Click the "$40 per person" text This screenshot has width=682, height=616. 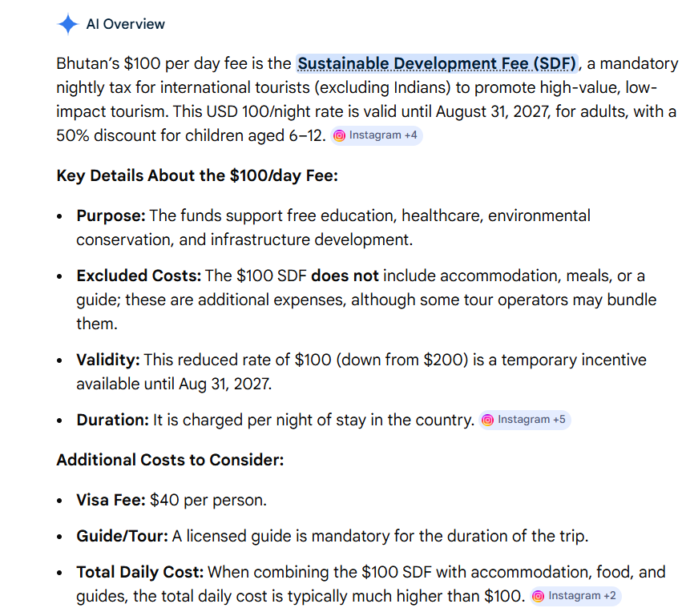tap(208, 500)
